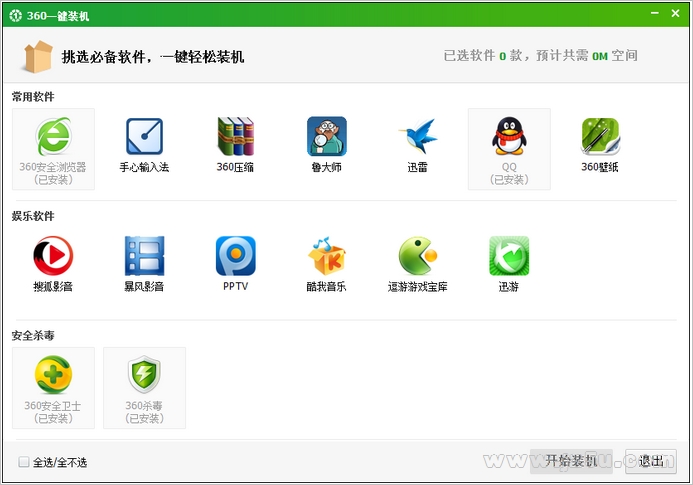Click the 娱乐软件 section heading
Viewport: 693px width, 485px height.
pyautogui.click(x=33, y=216)
